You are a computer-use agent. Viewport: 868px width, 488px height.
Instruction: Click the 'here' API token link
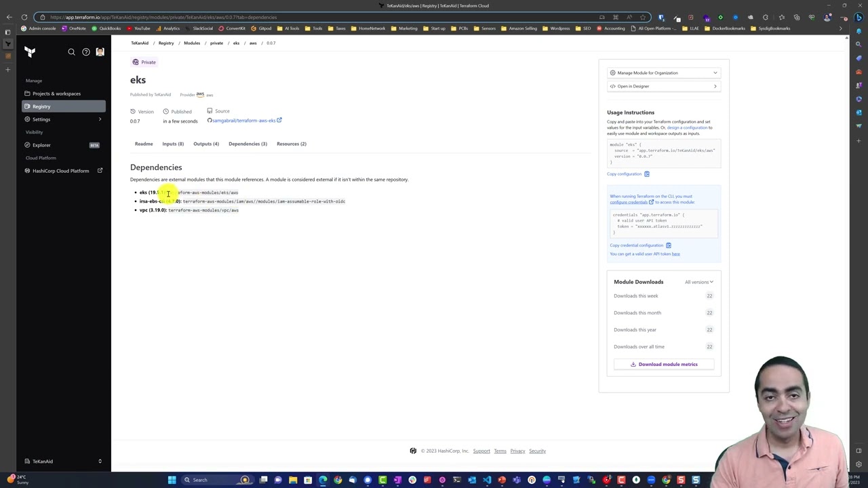click(x=675, y=254)
